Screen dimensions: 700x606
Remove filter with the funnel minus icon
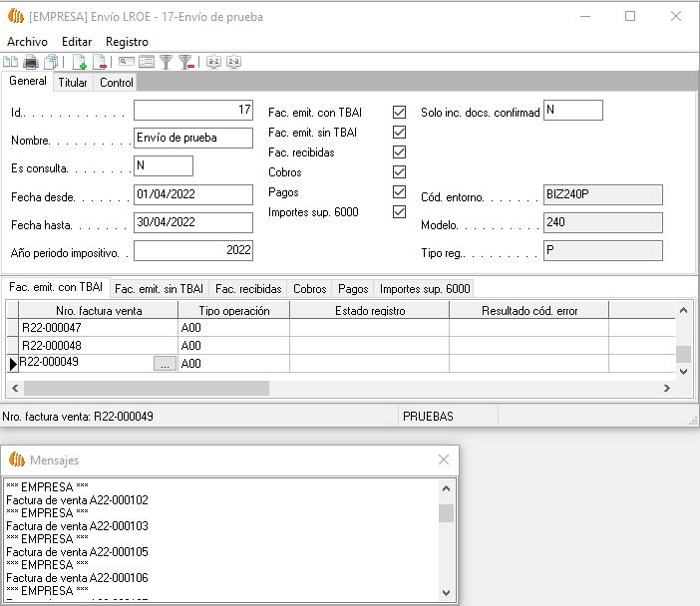click(x=185, y=62)
